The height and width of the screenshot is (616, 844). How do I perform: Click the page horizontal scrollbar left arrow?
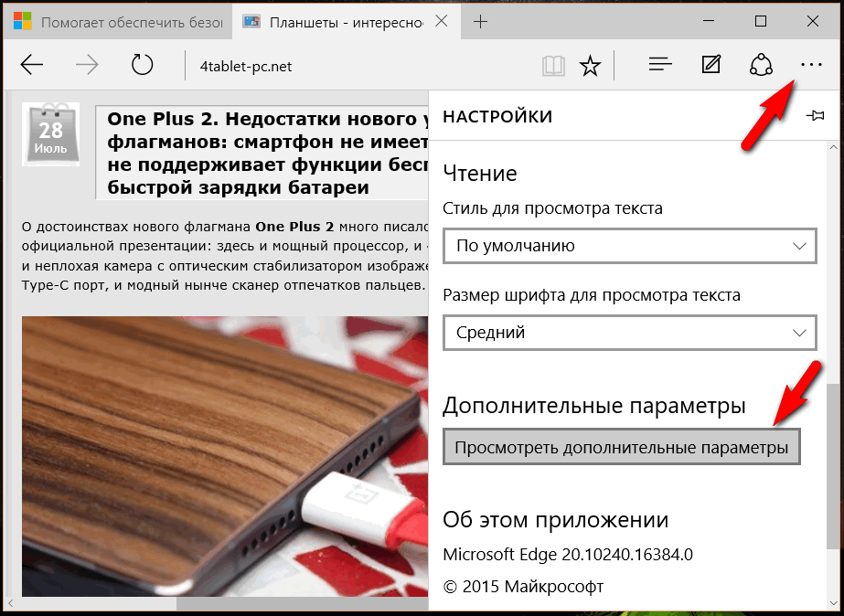(x=10, y=603)
